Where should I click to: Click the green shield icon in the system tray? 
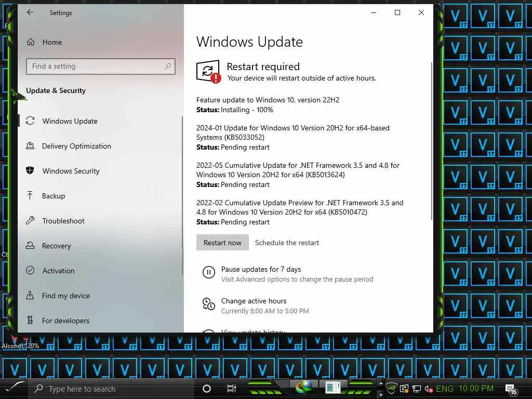point(391,389)
